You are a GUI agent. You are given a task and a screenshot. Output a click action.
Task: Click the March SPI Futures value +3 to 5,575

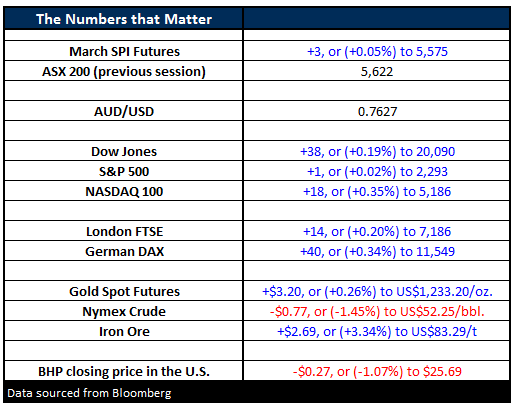click(377, 51)
